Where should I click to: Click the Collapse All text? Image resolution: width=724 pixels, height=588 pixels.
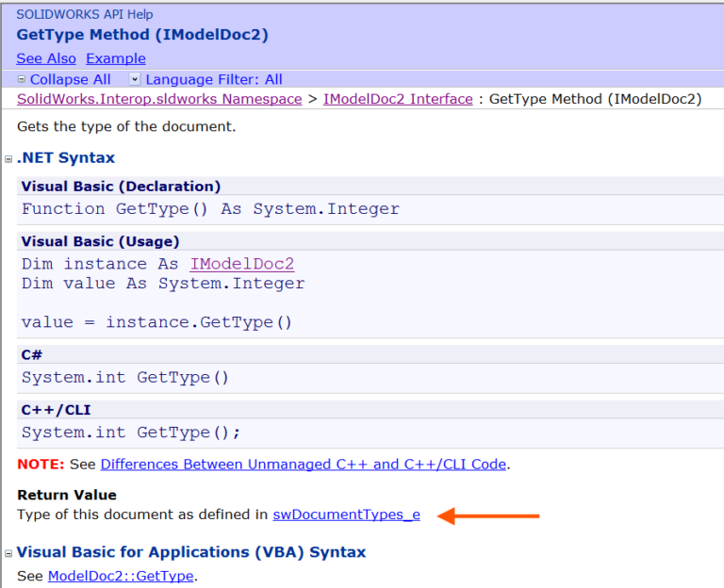pyautogui.click(x=70, y=79)
